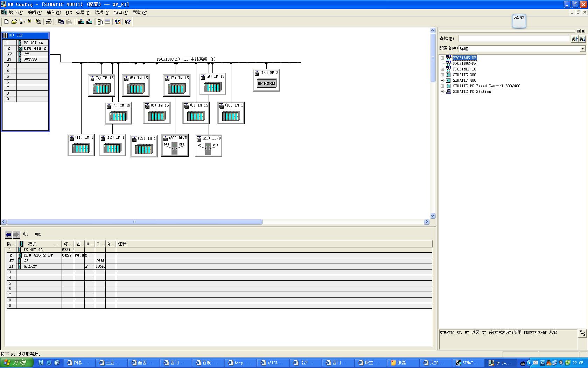The image size is (588, 368).
Task: Open the PLC menu
Action: pos(69,13)
